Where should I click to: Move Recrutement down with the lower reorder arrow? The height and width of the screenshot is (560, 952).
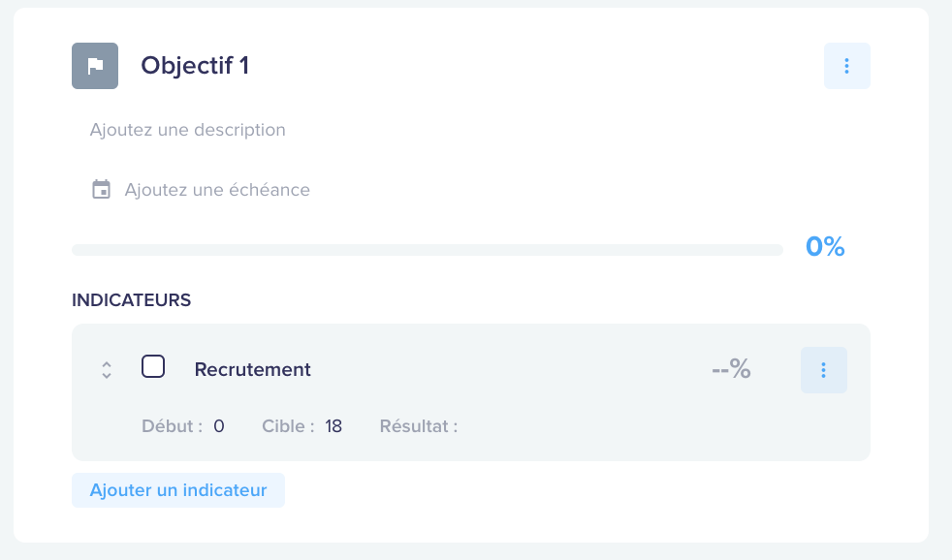107,376
